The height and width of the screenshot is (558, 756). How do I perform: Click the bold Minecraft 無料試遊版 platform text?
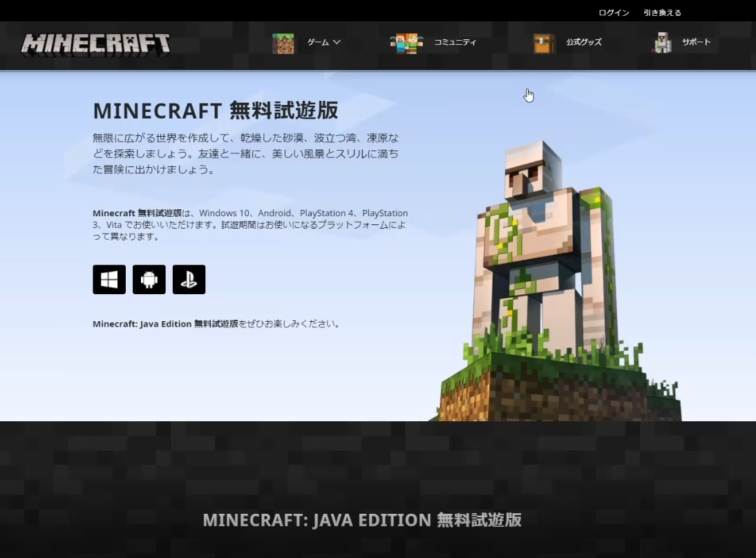point(138,213)
